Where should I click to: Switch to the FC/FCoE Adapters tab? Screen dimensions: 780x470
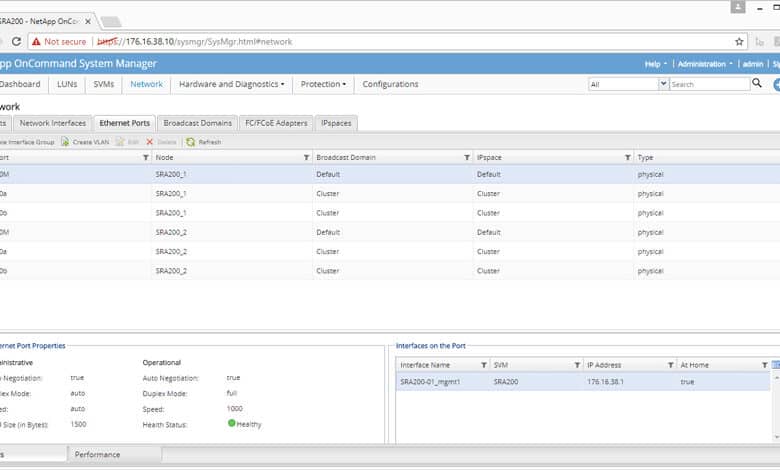276,123
